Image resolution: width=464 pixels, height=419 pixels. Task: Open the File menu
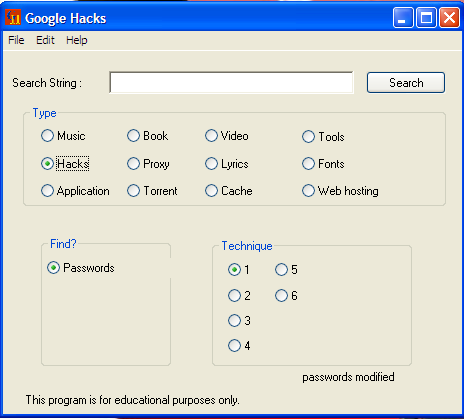(16, 40)
